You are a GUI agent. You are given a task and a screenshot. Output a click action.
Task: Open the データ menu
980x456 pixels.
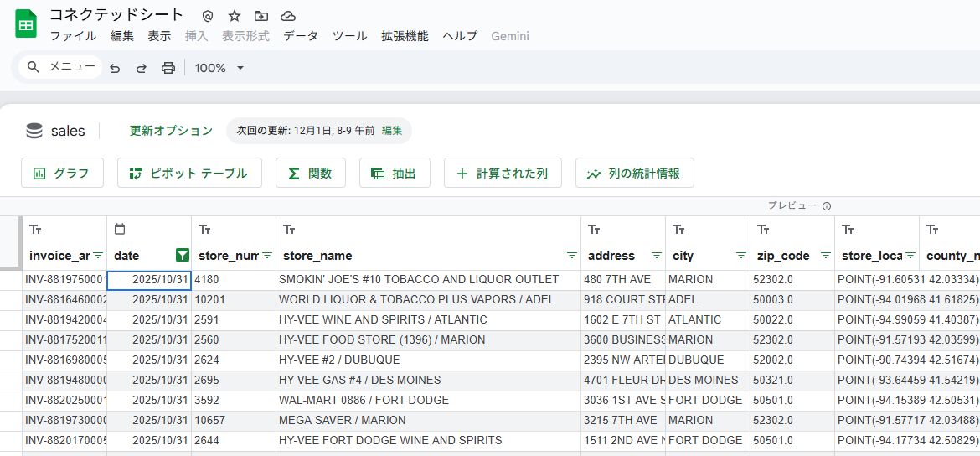pyautogui.click(x=300, y=36)
